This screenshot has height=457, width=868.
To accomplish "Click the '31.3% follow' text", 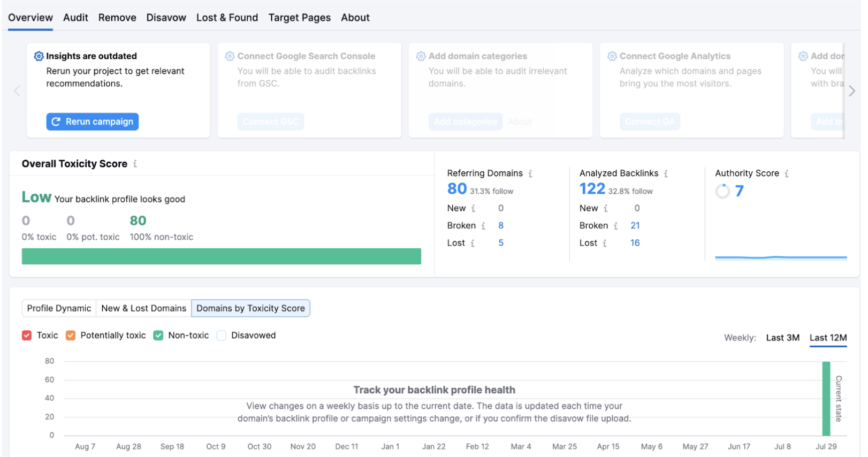I will (x=492, y=192).
